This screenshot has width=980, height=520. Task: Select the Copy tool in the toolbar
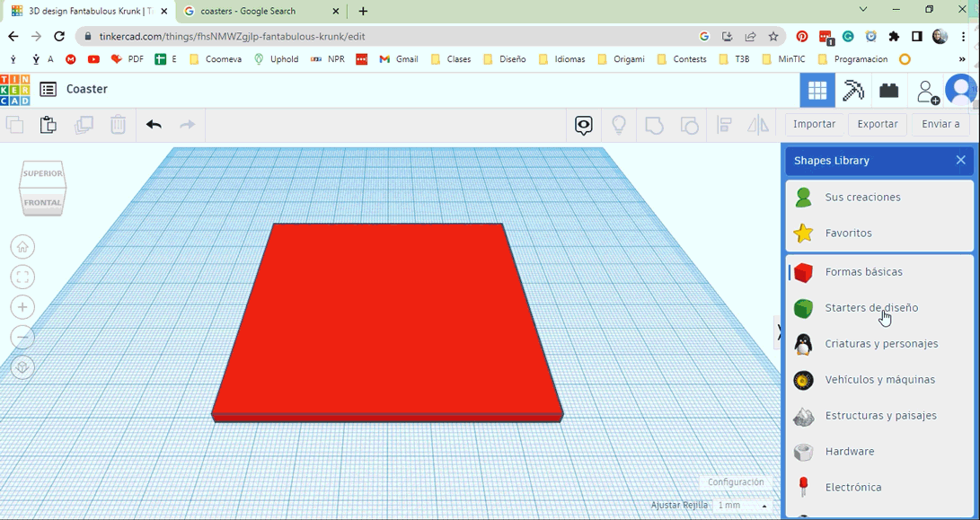coord(14,125)
